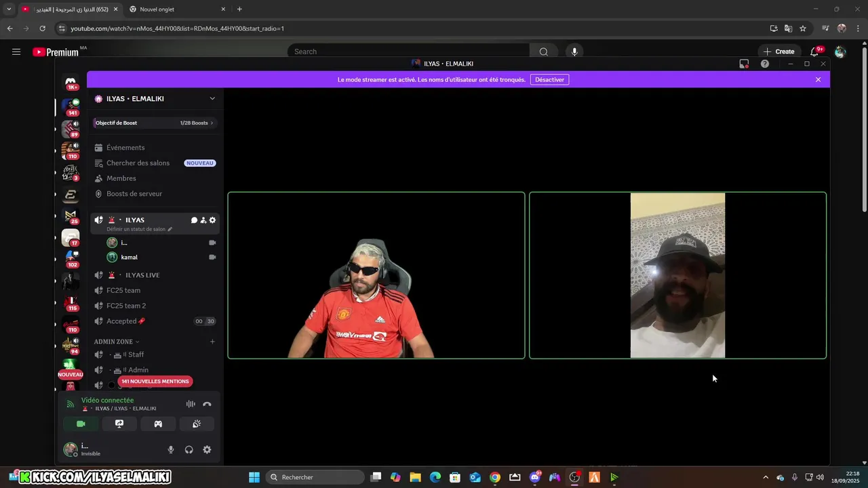This screenshot has height=488, width=868.
Task: Collapse ADMIN ZONE category
Action: pyautogui.click(x=117, y=342)
